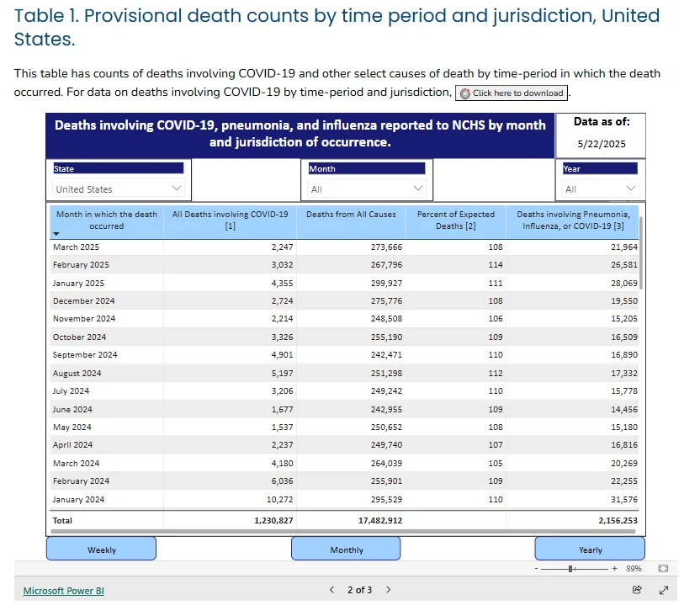This screenshot has height=616, width=700.
Task: Click the zoom in plus icon
Action: [x=615, y=568]
